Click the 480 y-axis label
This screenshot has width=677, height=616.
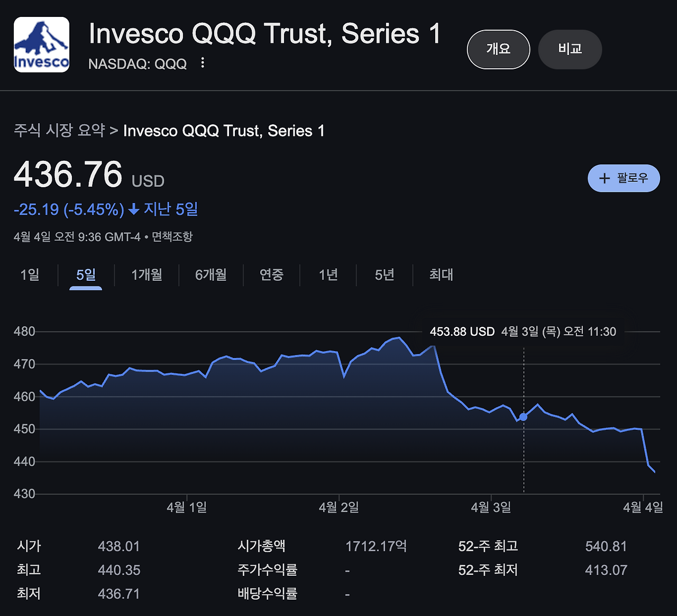pyautogui.click(x=24, y=332)
